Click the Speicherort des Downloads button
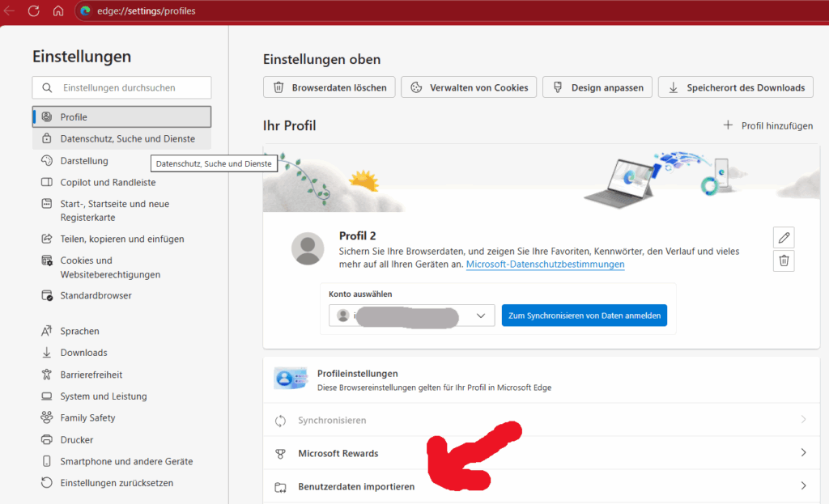 pyautogui.click(x=735, y=87)
